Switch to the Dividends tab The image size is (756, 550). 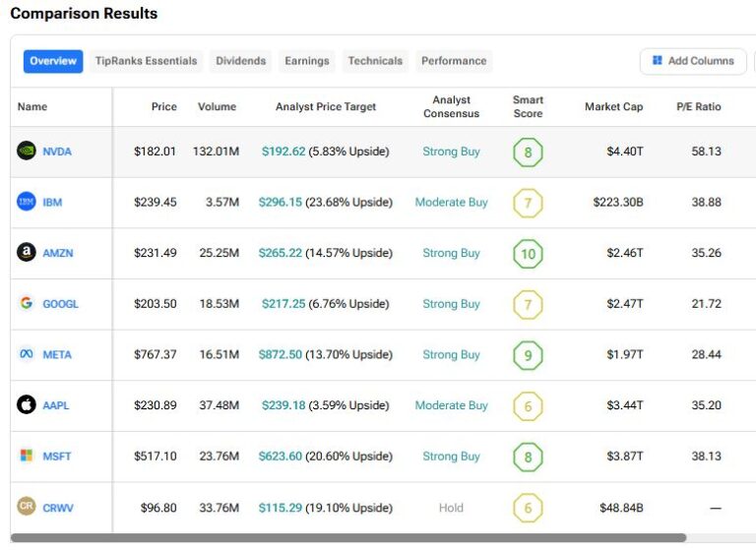point(241,61)
